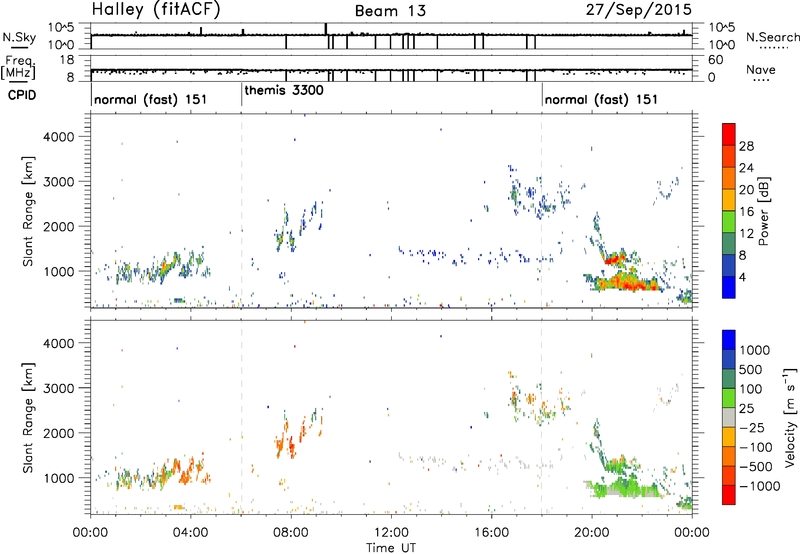Pick the light green segment of power colorbar

click(x=729, y=221)
